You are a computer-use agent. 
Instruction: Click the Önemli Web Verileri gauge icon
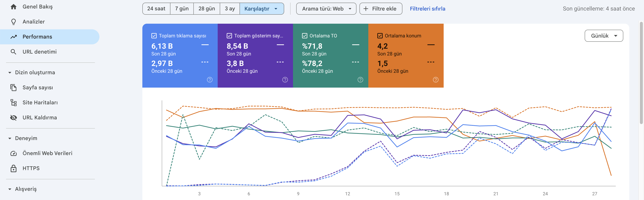(14, 153)
